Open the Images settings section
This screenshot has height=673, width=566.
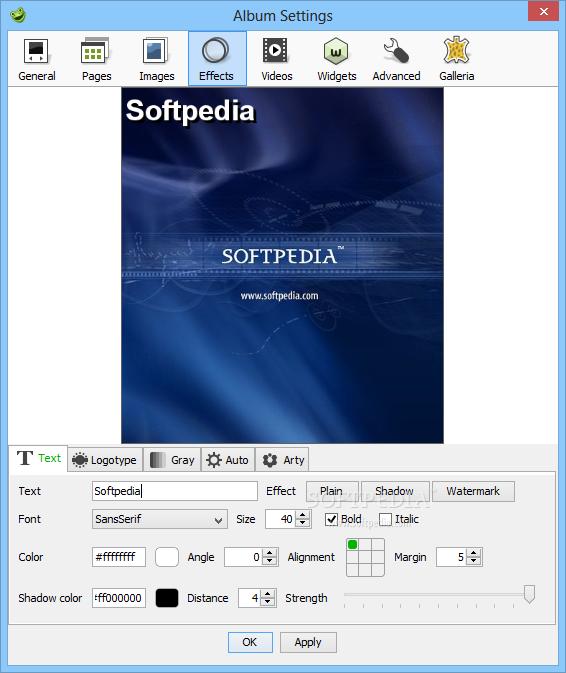click(x=157, y=59)
